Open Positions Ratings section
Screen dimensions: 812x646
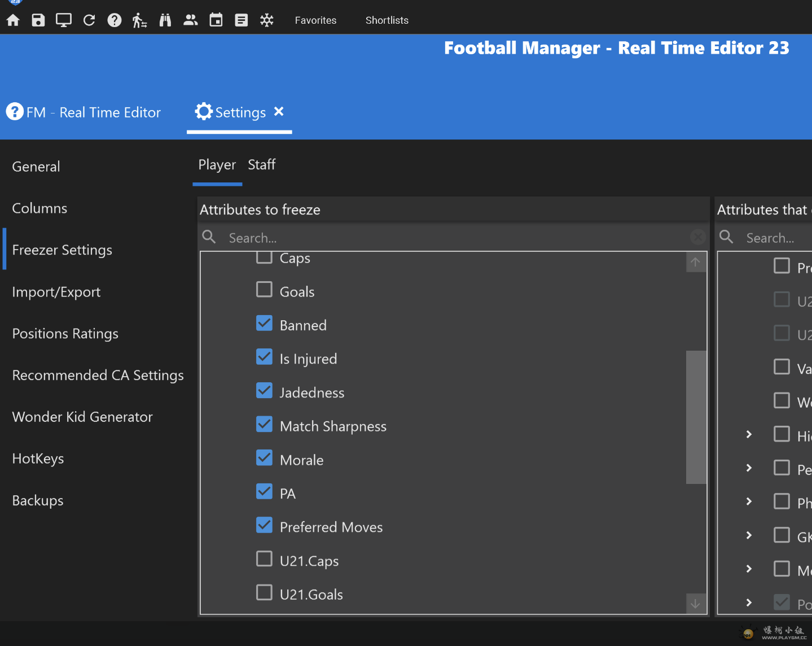click(65, 334)
